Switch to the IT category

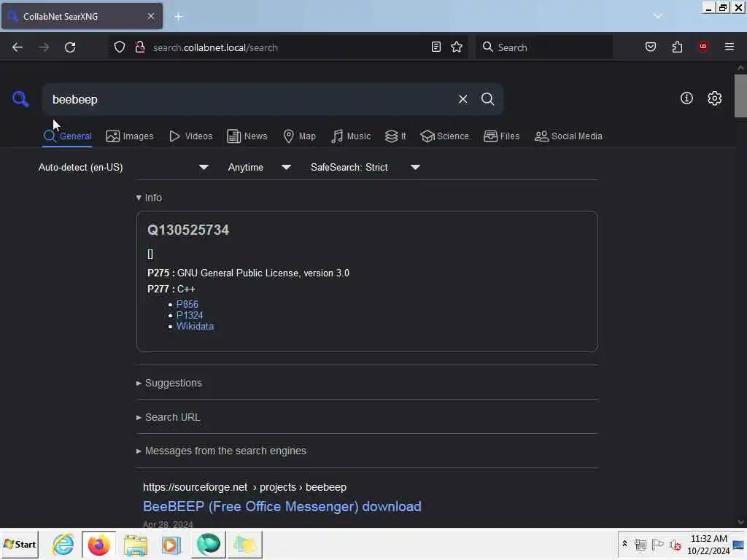[x=395, y=136]
